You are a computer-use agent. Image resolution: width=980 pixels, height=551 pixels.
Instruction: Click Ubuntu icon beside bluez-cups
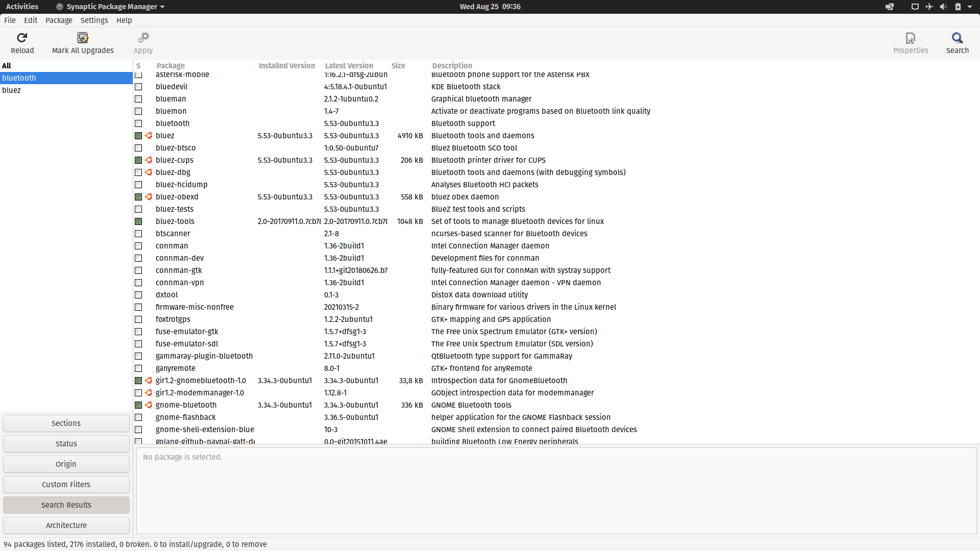coord(149,160)
